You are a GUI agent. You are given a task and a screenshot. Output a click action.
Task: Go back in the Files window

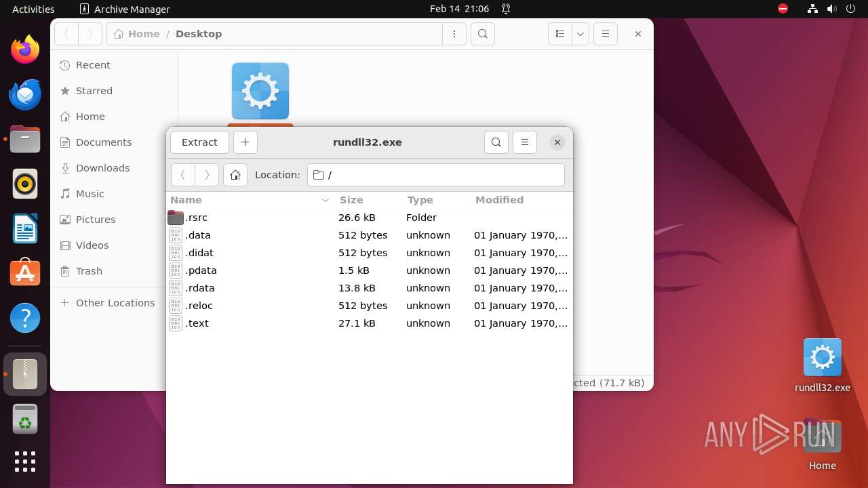[x=66, y=34]
